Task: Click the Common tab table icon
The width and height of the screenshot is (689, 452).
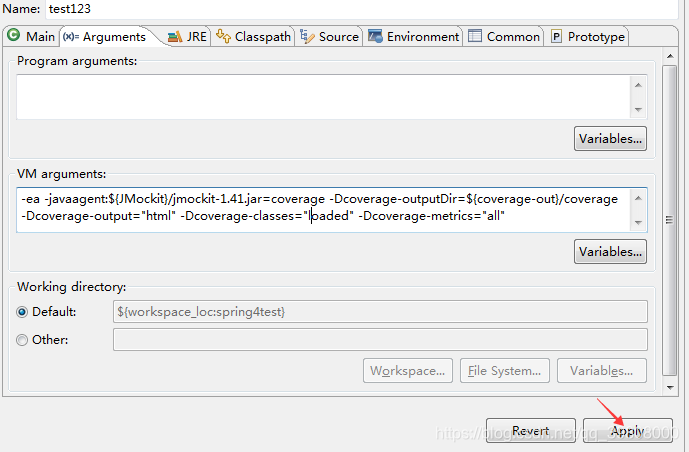Action: pos(475,36)
